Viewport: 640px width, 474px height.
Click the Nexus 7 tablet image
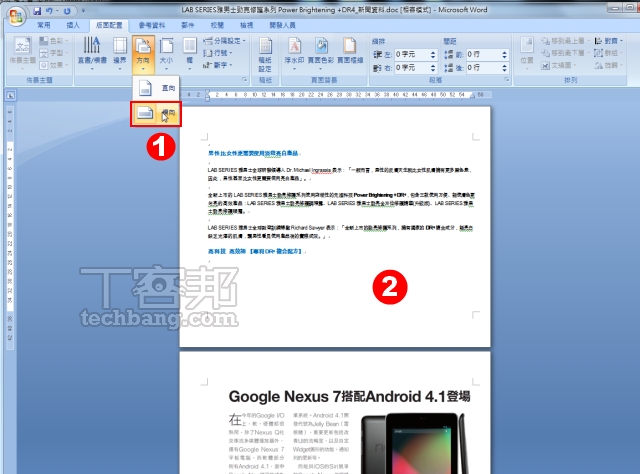[x=414, y=443]
